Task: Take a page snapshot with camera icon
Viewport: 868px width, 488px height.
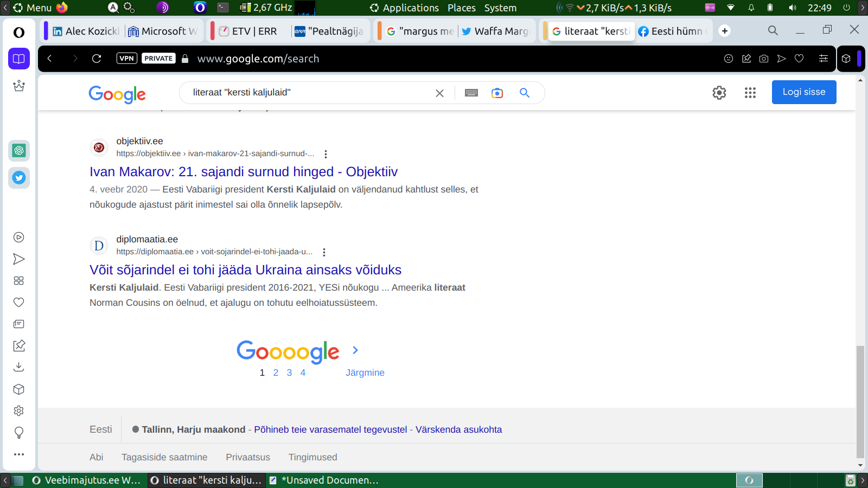Action: 764,59
